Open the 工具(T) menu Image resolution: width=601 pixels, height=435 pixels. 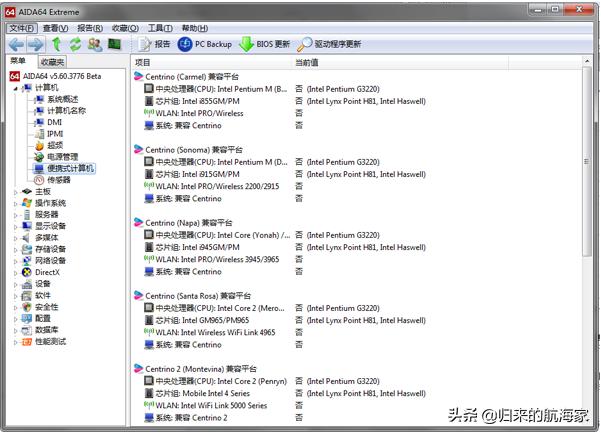point(160,28)
